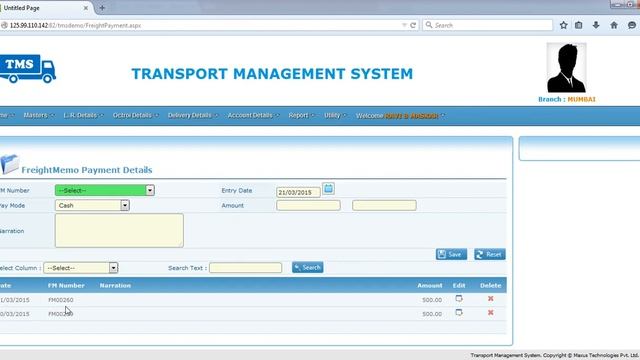Screen dimensions: 640x360
Task: Open the L.R. Details menu
Action: click(x=83, y=116)
